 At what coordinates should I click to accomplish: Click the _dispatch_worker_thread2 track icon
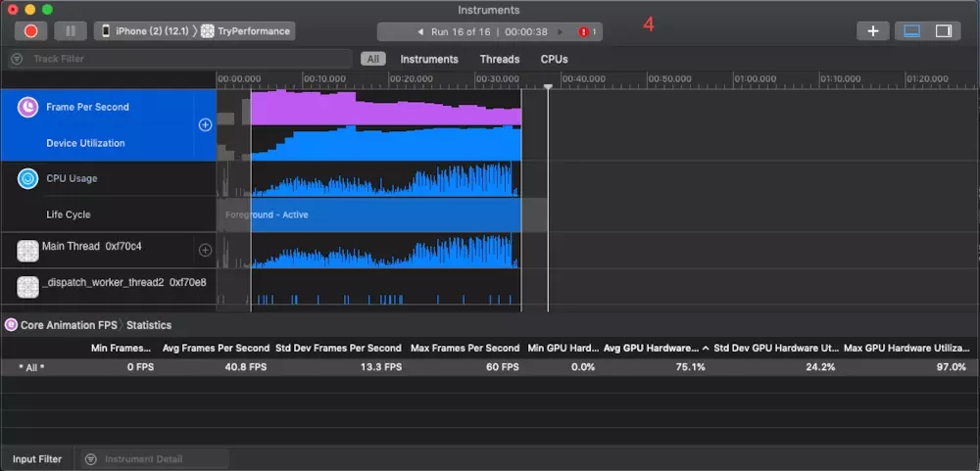[27, 286]
